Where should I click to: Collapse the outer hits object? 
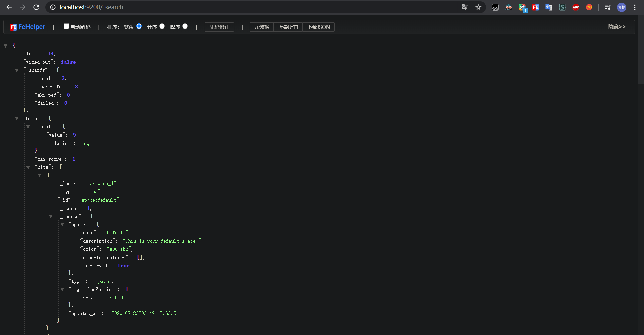pos(17,119)
